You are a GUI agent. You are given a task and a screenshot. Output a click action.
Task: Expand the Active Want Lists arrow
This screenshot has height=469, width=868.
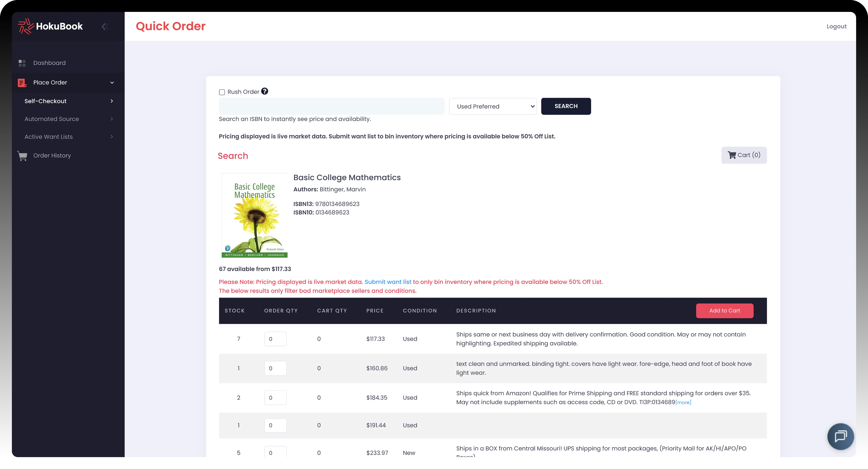(x=112, y=137)
